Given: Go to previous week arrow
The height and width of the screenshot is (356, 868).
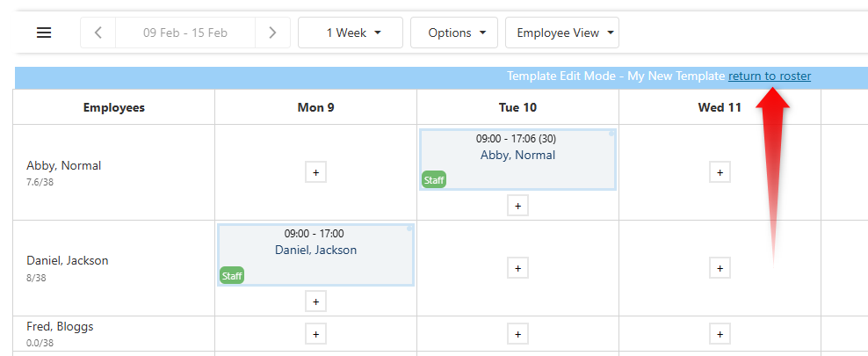Looking at the screenshot, I should pos(98,33).
